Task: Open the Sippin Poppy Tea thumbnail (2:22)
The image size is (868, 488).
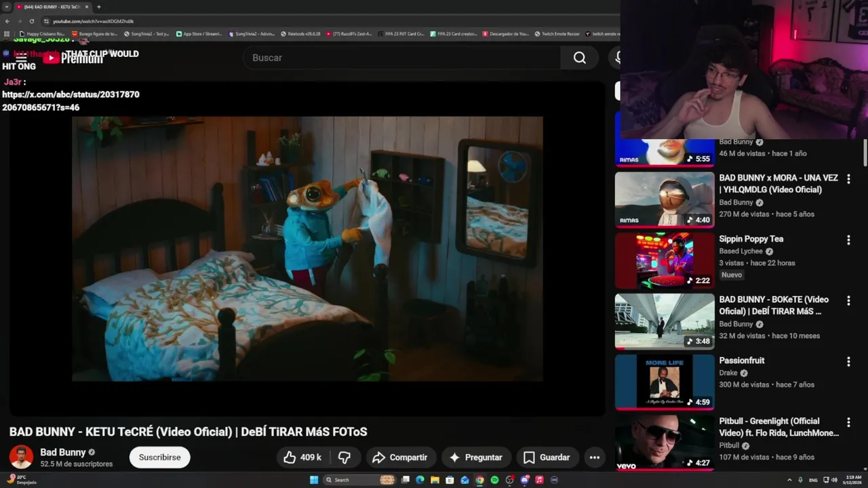Action: [665, 260]
